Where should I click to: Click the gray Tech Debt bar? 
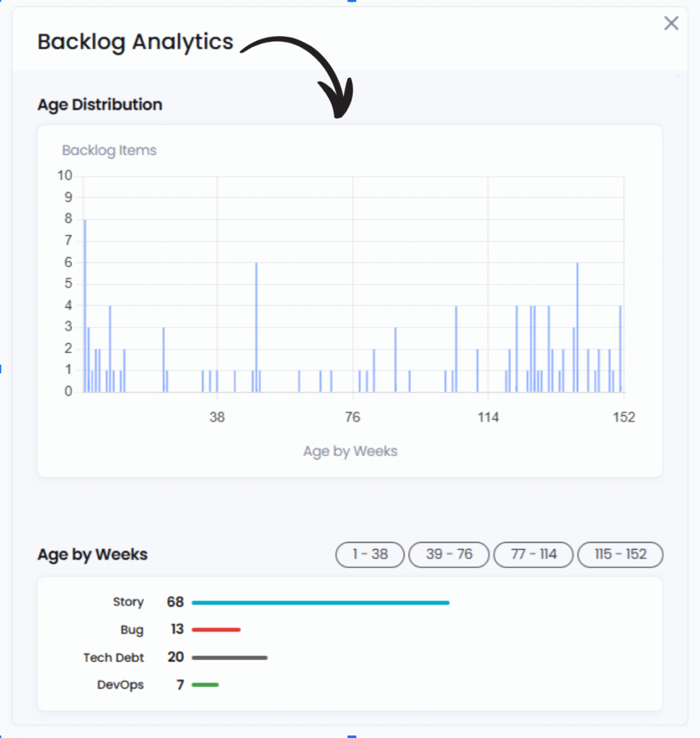(229, 657)
